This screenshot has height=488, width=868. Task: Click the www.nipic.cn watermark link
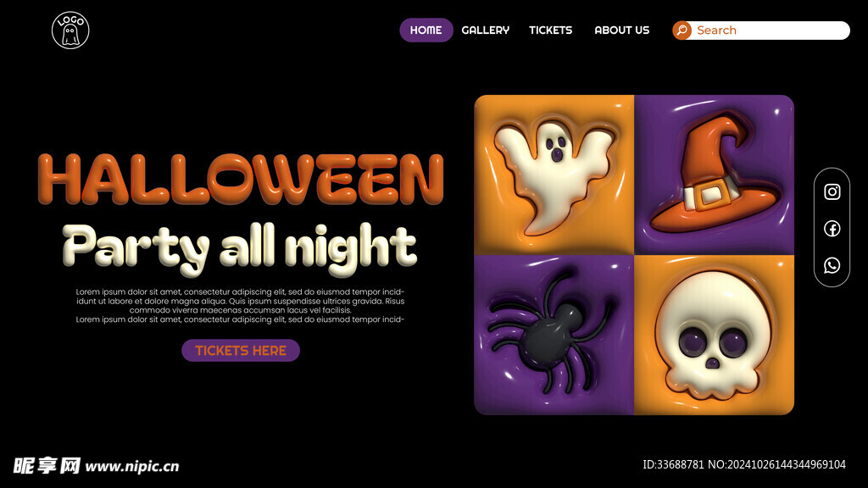point(132,467)
